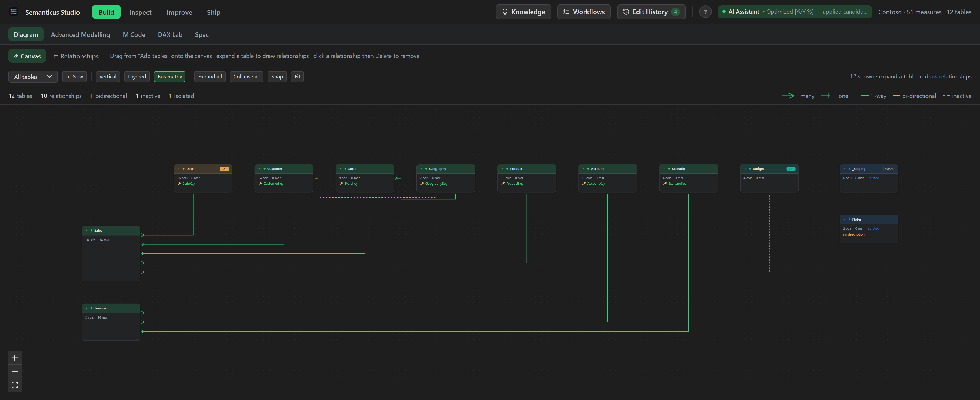The width and height of the screenshot is (980, 400).
Task: Click the Finance table green status dot
Action: point(91,308)
